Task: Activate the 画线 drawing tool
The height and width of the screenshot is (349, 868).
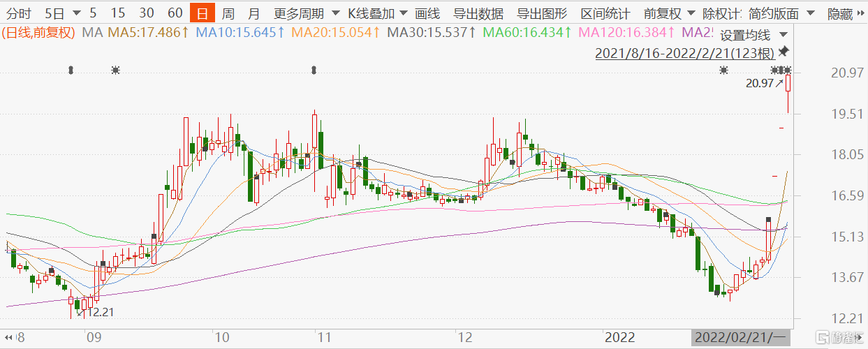Action: tap(427, 13)
